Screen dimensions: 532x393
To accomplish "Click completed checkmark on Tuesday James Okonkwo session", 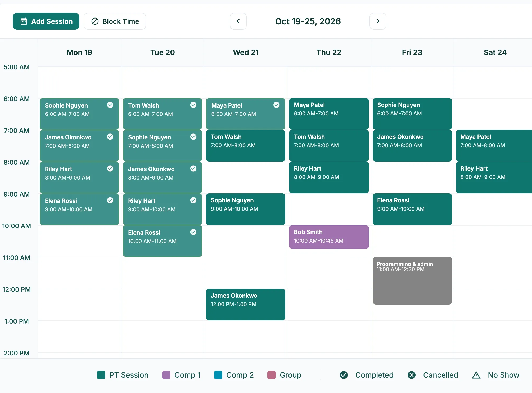I will [193, 169].
